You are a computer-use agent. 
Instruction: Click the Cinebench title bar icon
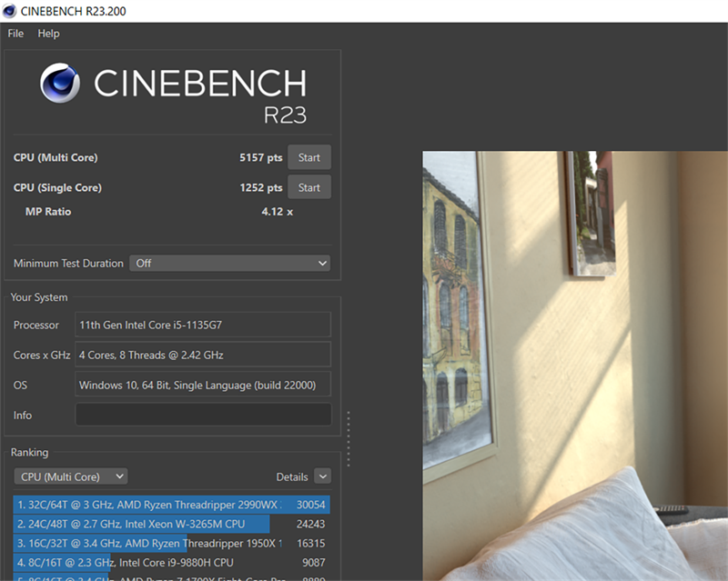pos(9,12)
